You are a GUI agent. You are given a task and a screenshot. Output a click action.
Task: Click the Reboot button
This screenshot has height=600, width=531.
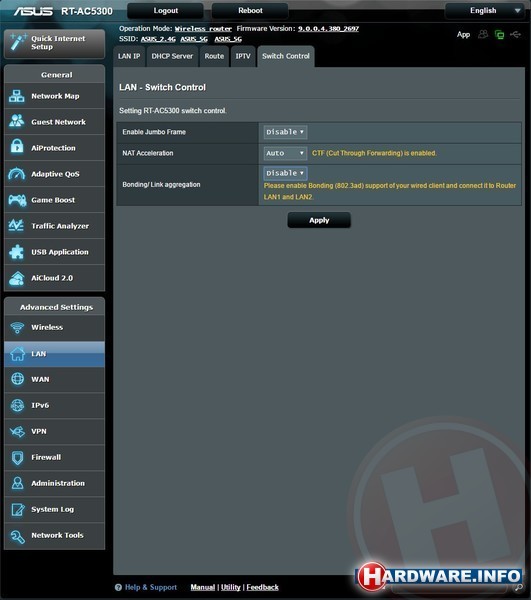[x=250, y=11]
